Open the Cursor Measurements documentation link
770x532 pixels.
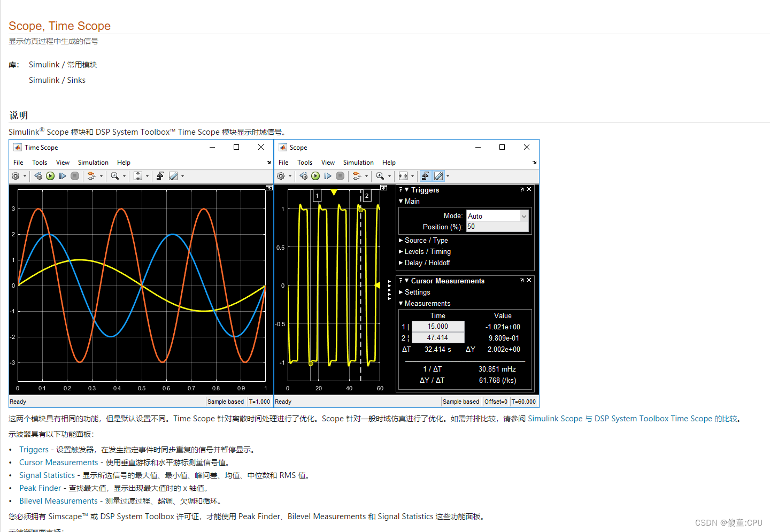tap(59, 462)
